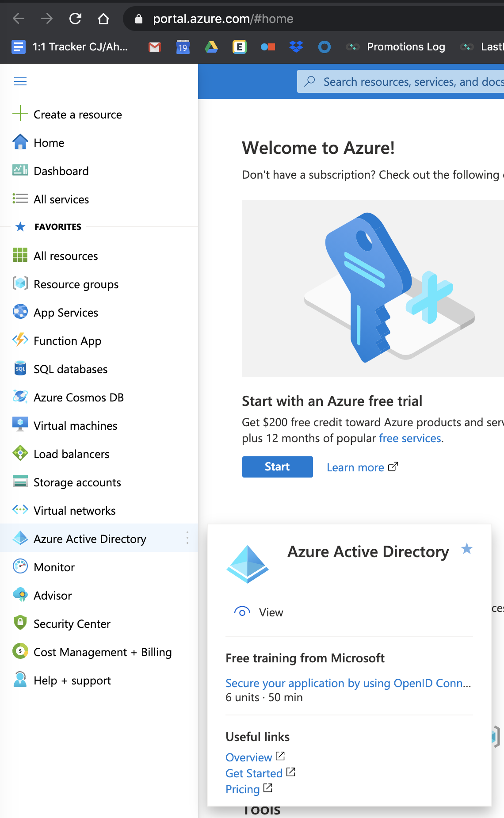Click the Virtual machines monitor icon
The width and height of the screenshot is (504, 818).
click(20, 424)
